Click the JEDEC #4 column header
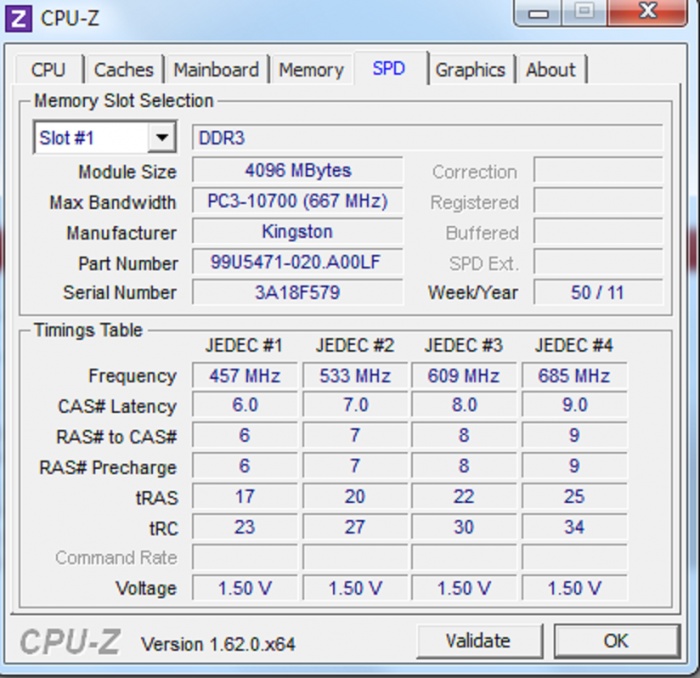Viewport: 700px width, 678px height. point(574,345)
